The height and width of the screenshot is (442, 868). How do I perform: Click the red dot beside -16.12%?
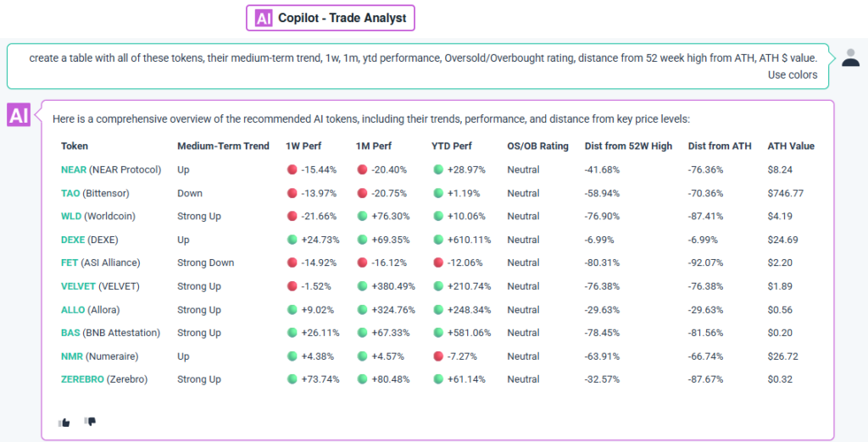pos(363,262)
